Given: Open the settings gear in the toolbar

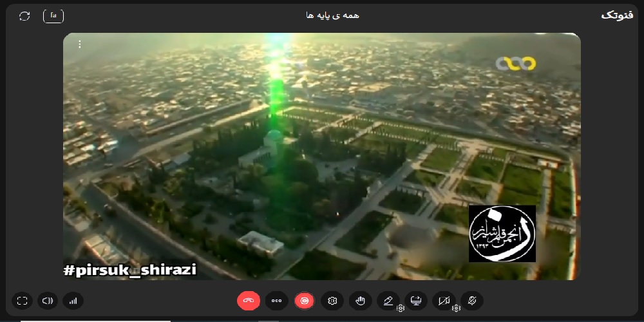Looking at the screenshot, I should pos(332,301).
